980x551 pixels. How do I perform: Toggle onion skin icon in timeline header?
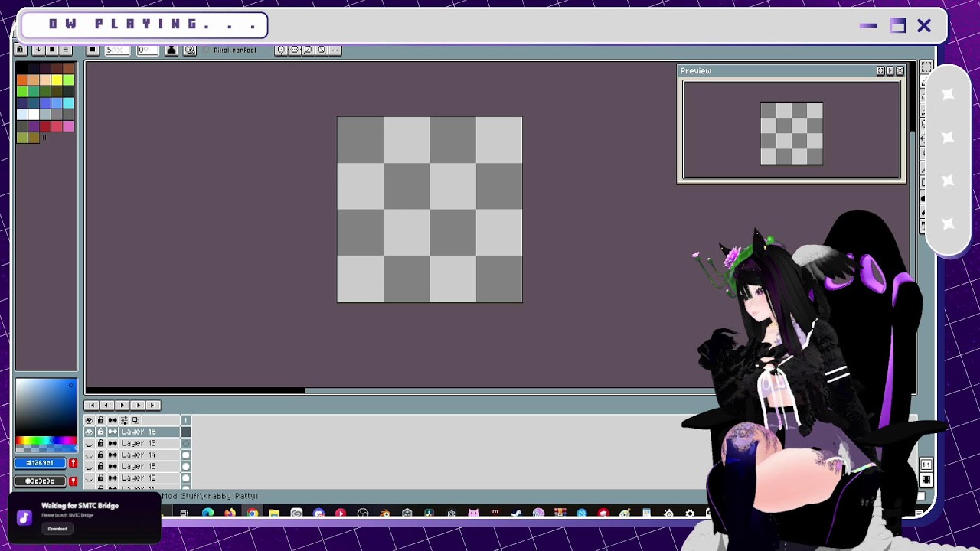(136, 420)
